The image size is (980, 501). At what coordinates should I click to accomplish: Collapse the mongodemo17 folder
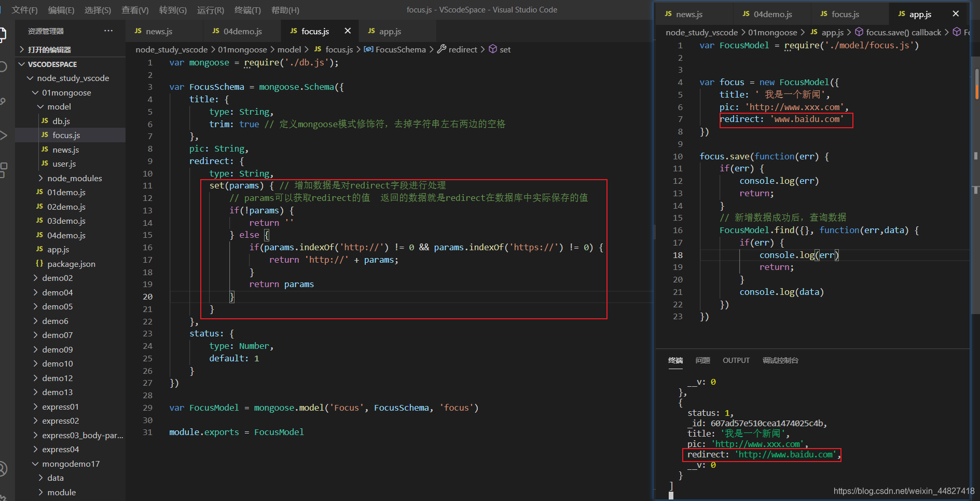point(71,464)
